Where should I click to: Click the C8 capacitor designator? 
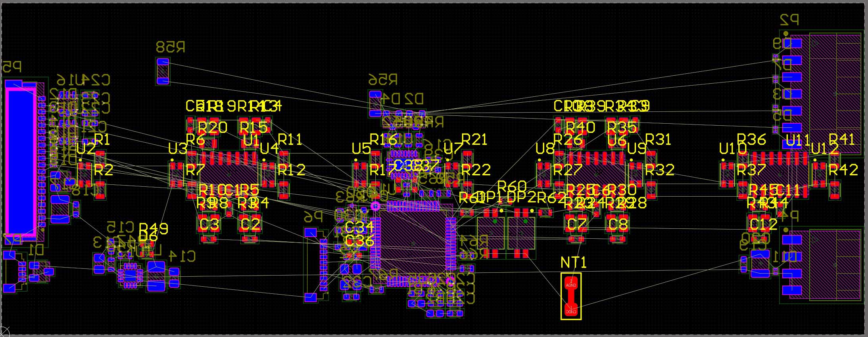coord(618,224)
